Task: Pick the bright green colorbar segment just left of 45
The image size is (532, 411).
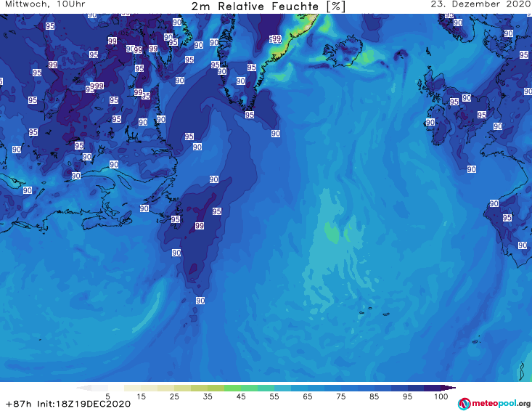Action: (x=232, y=388)
